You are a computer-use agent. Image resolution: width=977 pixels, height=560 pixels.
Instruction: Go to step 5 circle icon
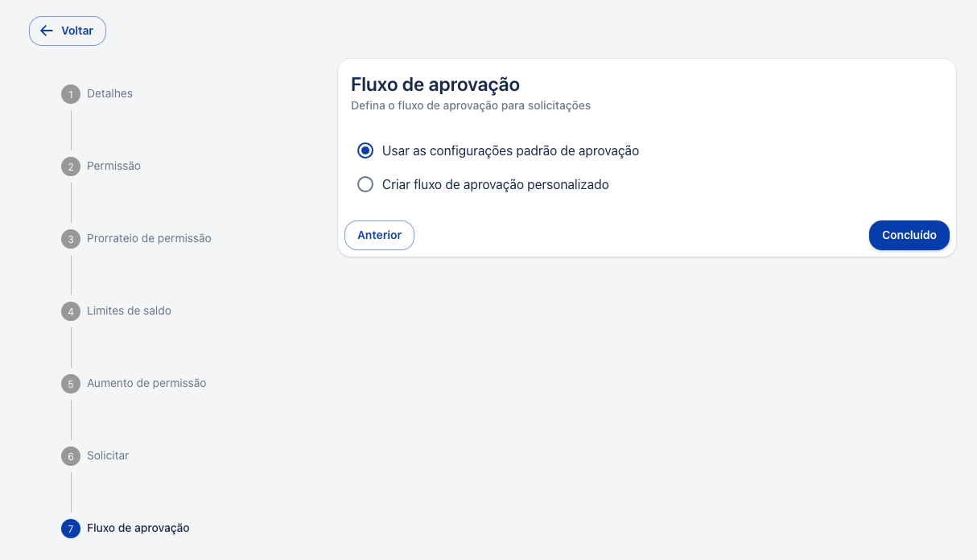pyautogui.click(x=71, y=384)
